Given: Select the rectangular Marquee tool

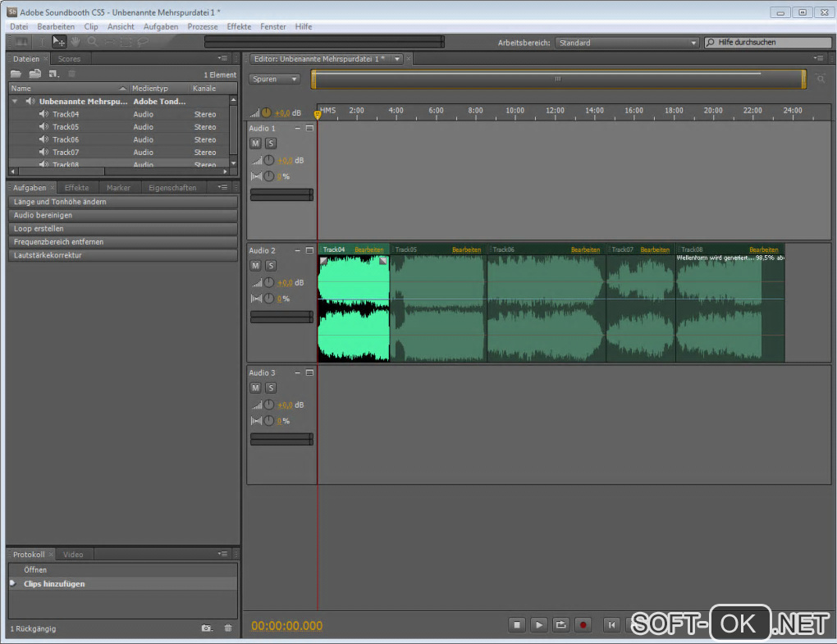Looking at the screenshot, I should click(x=126, y=42).
